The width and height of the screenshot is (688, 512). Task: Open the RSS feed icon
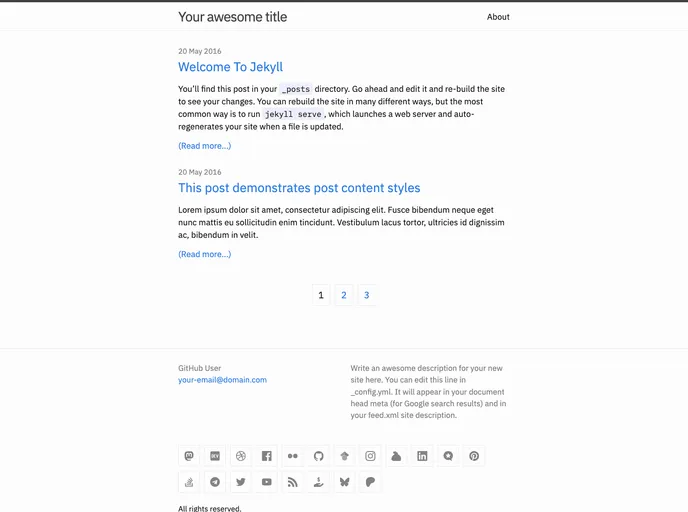(x=293, y=482)
